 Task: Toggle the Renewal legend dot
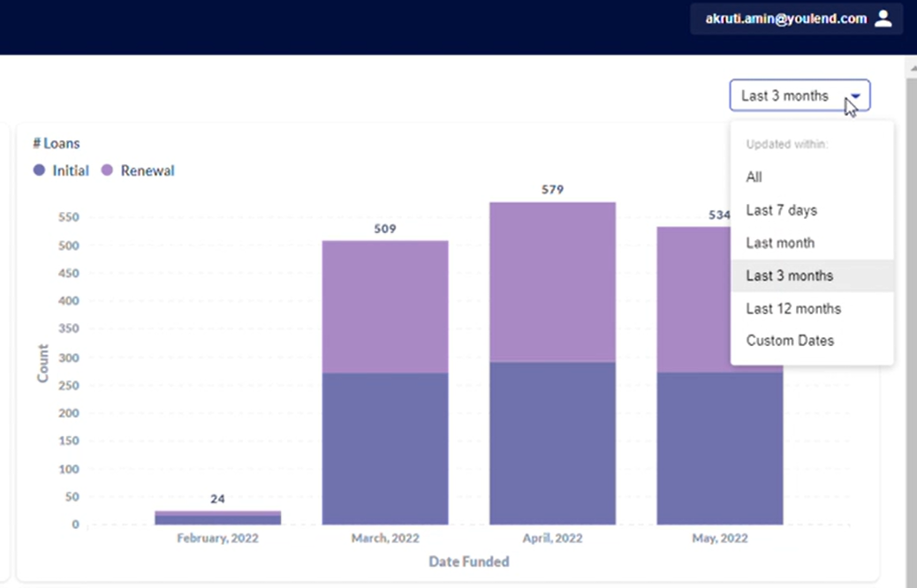[x=107, y=170]
